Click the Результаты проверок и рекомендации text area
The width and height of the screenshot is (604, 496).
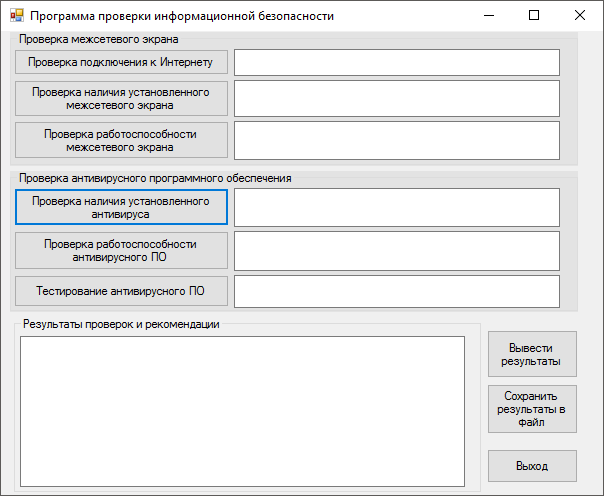pos(242,412)
